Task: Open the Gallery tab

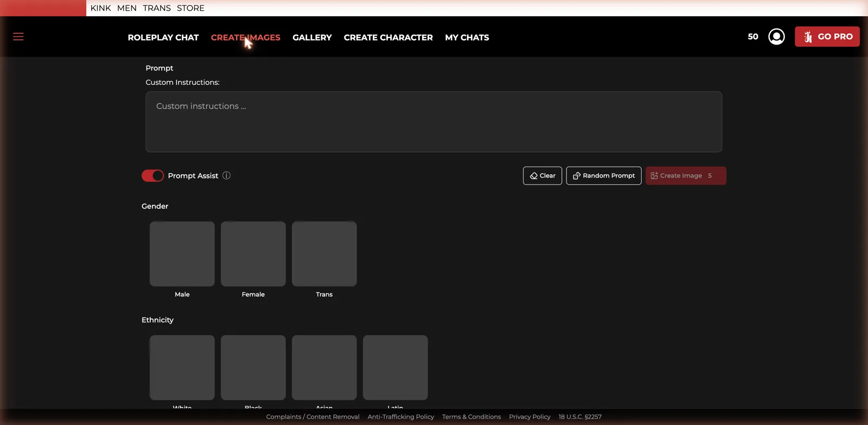Action: pos(312,37)
